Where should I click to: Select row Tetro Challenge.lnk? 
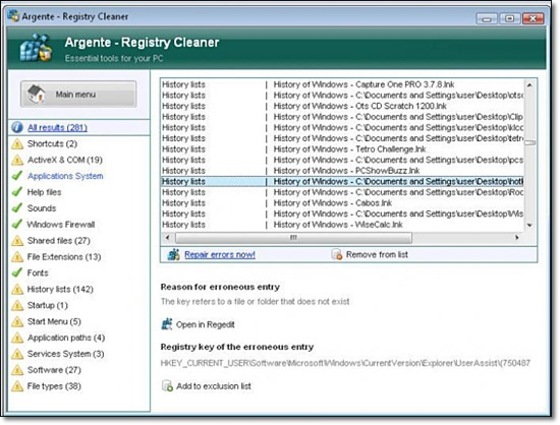coord(342,149)
